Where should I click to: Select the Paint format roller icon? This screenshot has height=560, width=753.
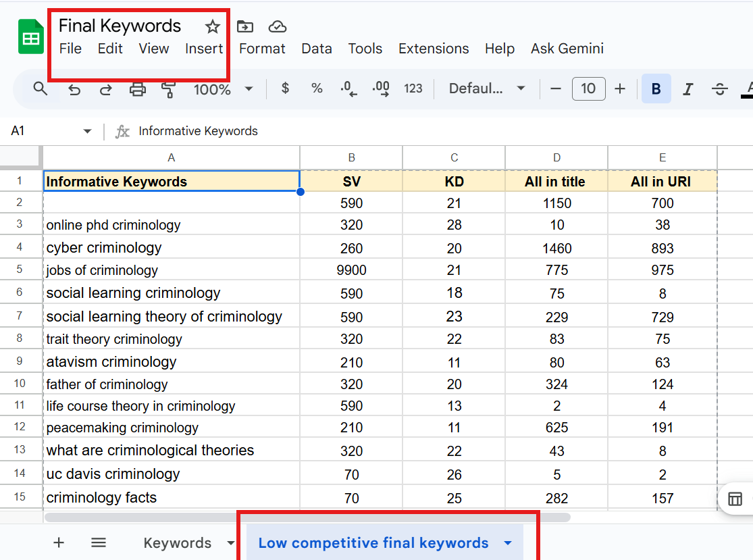pos(169,89)
